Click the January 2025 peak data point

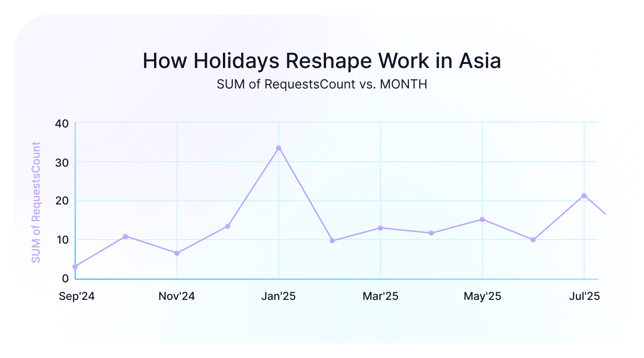click(x=278, y=147)
